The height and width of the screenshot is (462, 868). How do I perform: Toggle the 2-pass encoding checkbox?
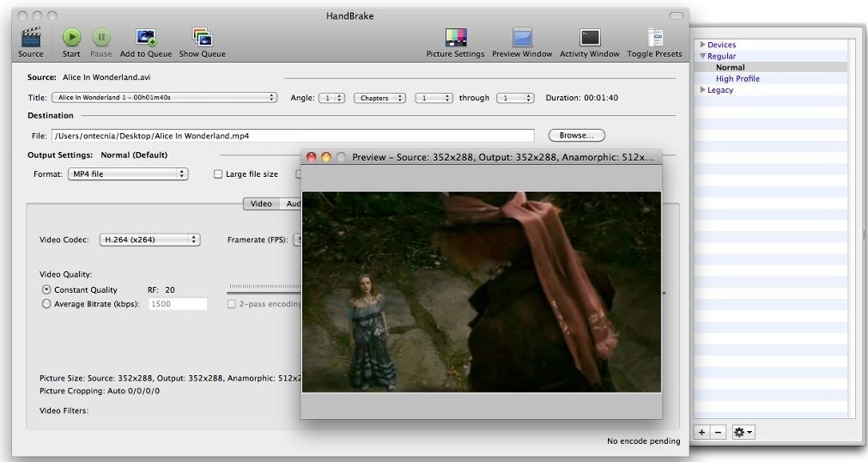pyautogui.click(x=232, y=304)
